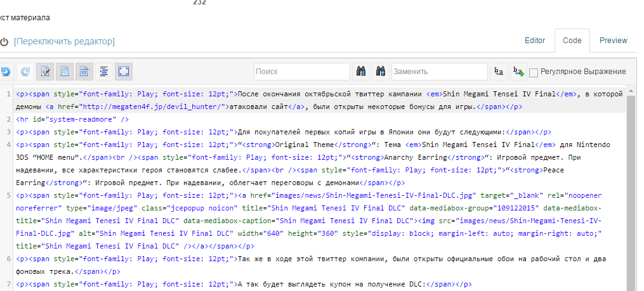Viewport: 644px width, 291px height.
Task: Toggle fullscreen editor mode
Action: pyautogui.click(x=124, y=72)
